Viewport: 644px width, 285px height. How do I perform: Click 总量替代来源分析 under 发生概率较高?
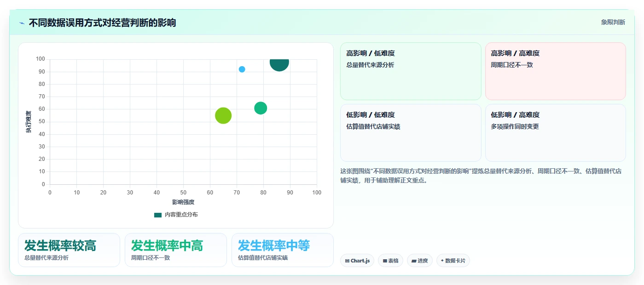coord(46,258)
